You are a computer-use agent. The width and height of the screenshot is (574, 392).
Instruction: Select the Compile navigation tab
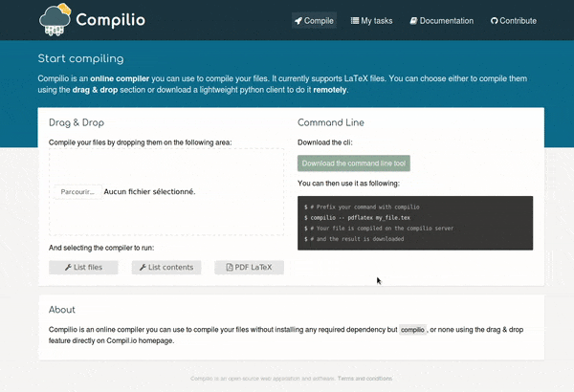(x=314, y=20)
